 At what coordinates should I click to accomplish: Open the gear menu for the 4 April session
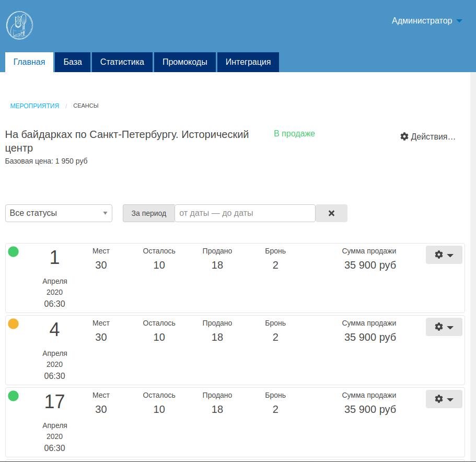click(444, 327)
